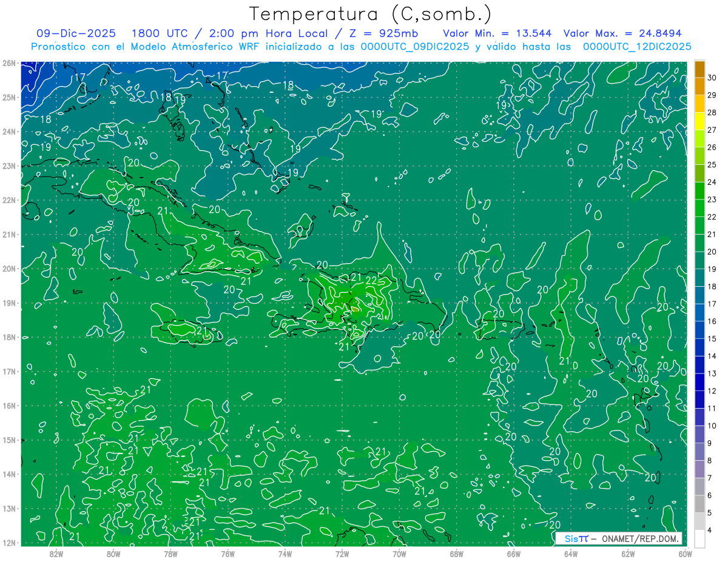Click the 18N latitude axis label
The width and height of the screenshot is (728, 562).
[9, 337]
